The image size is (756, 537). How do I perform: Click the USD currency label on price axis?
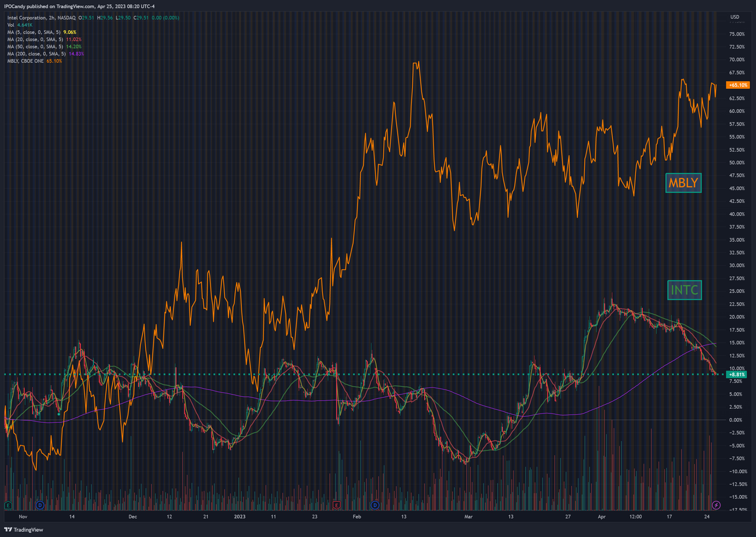pyautogui.click(x=735, y=17)
